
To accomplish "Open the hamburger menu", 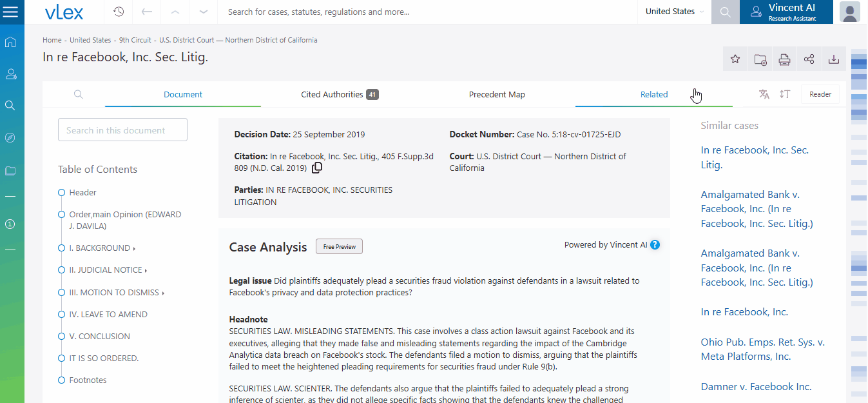I will [x=11, y=12].
